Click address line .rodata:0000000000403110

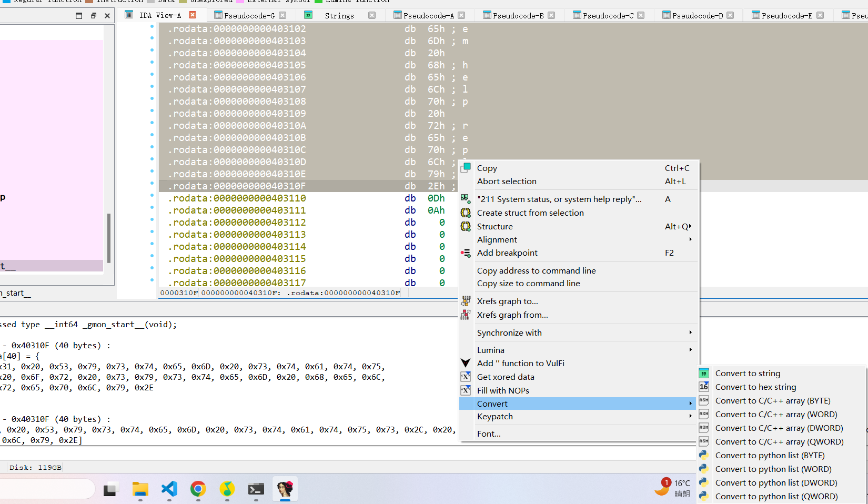click(237, 198)
